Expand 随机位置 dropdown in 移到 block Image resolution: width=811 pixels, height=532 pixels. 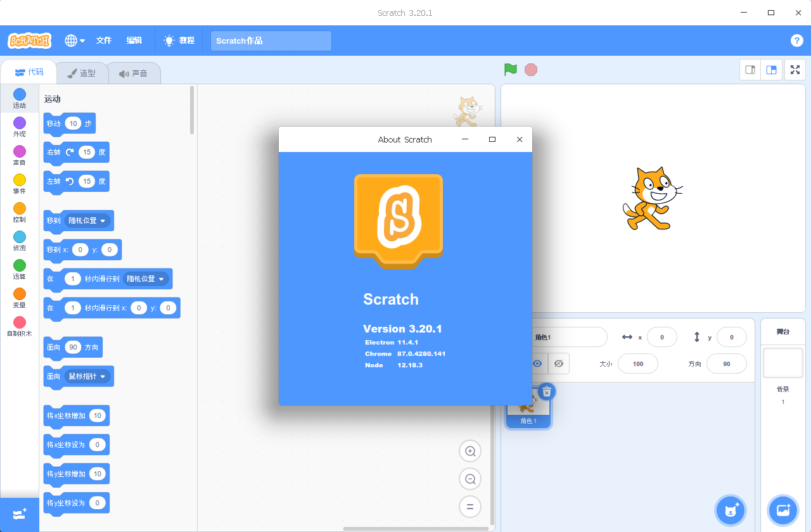click(x=87, y=220)
